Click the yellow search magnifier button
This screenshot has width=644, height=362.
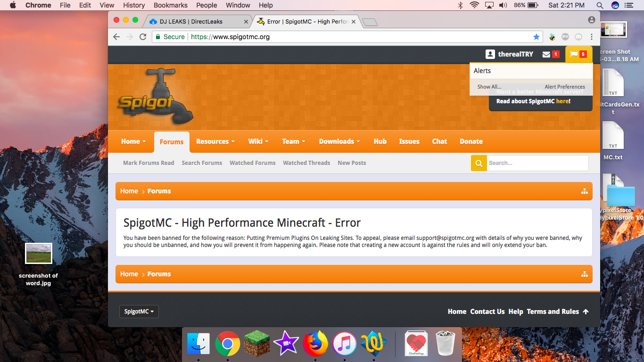coord(479,163)
